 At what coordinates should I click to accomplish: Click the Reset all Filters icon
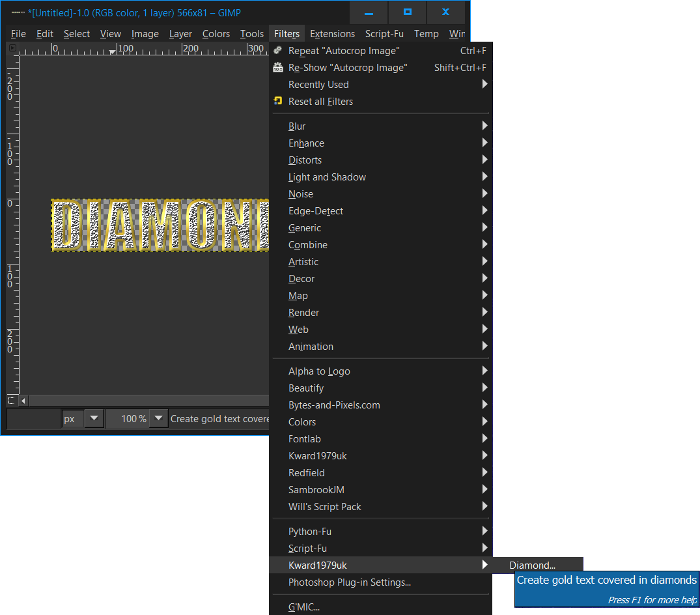[x=277, y=101]
